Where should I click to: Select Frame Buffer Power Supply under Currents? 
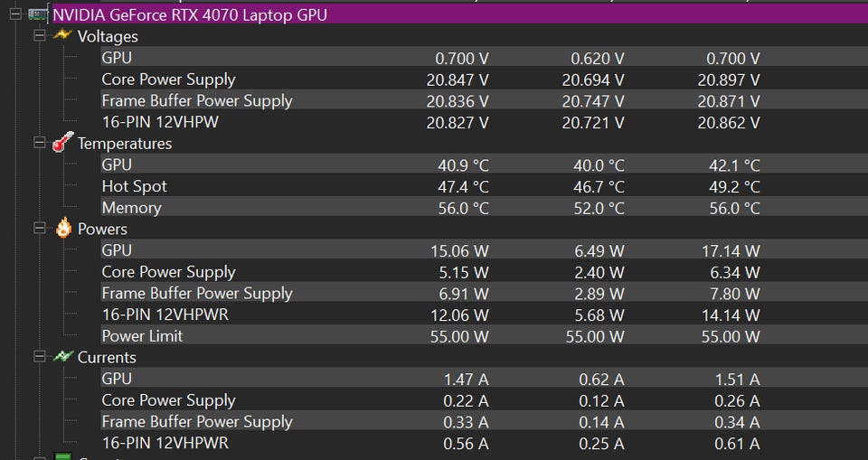(485, 422)
